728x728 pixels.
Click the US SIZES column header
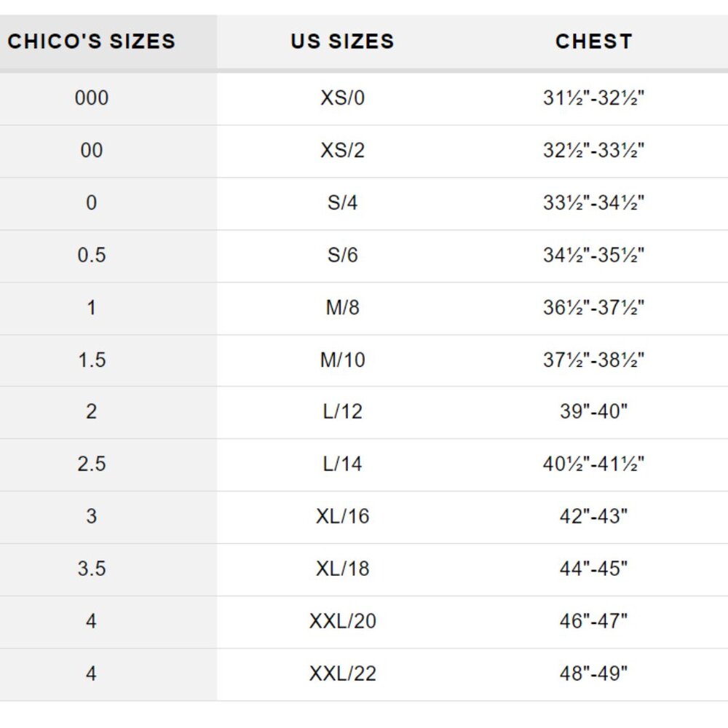[x=343, y=41]
